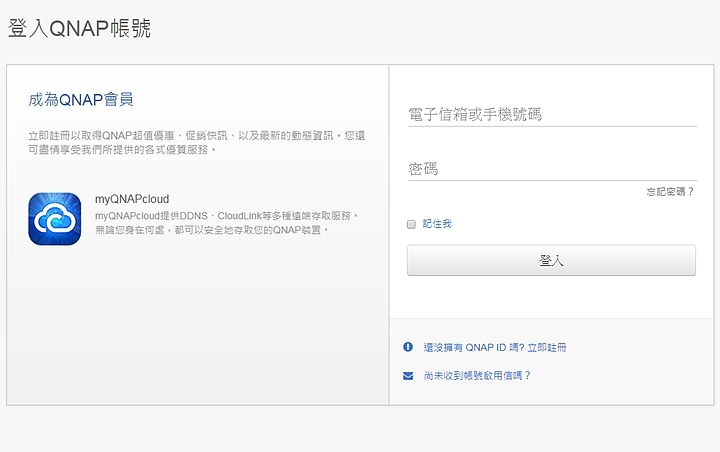
Task: Click the paragraph starting 立即註冊以取得QNAP超值優惠
Action: [x=197, y=142]
